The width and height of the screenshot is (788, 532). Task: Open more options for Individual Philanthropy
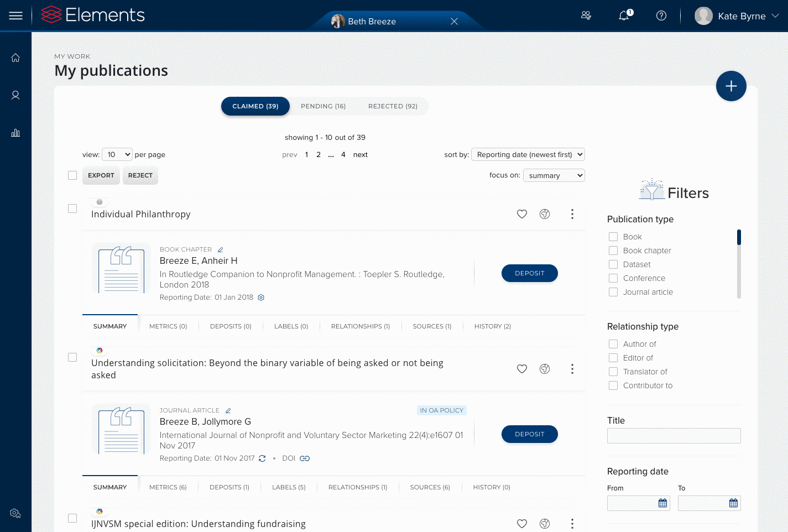coord(572,214)
